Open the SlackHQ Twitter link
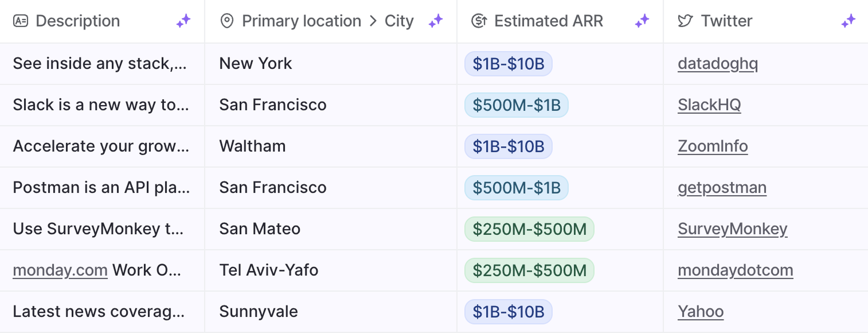The height and width of the screenshot is (333, 868). pos(709,105)
